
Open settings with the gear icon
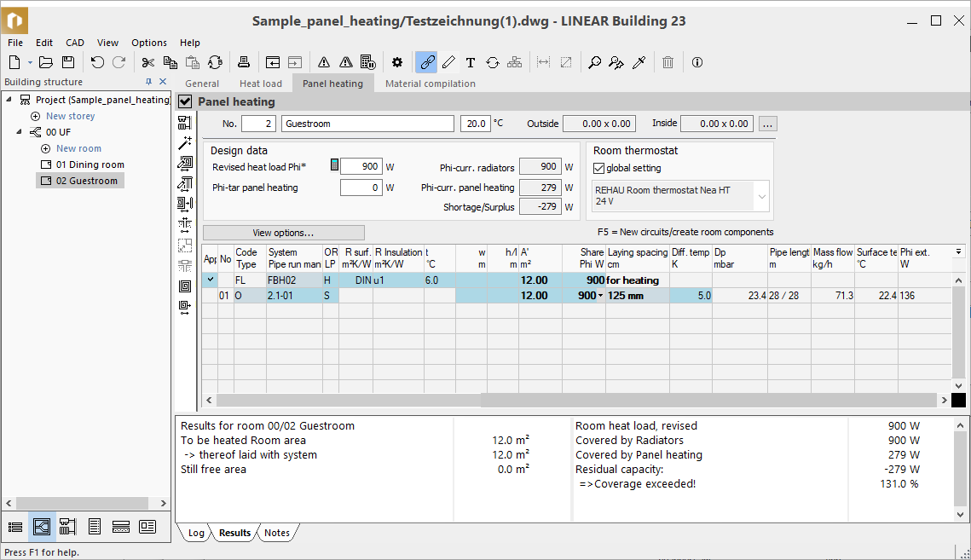[397, 62]
